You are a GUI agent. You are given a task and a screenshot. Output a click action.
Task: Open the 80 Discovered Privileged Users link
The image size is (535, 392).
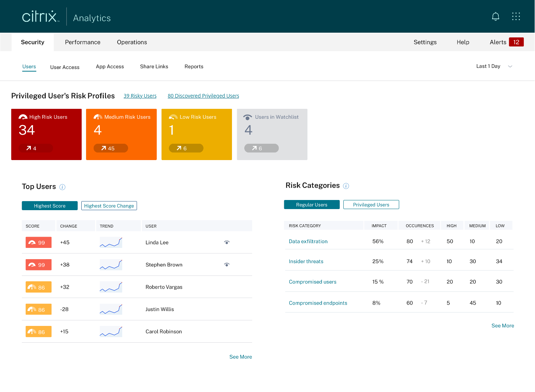203,96
